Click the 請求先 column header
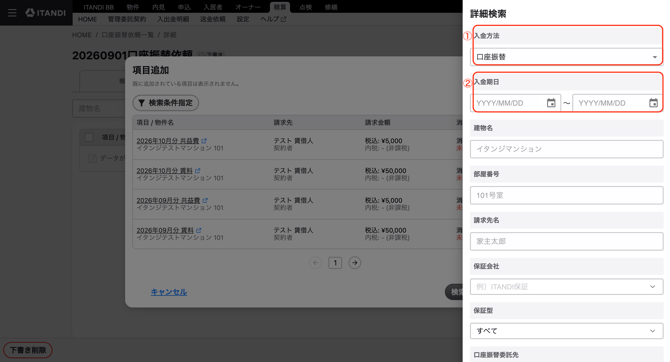670x362 pixels. 283,122
